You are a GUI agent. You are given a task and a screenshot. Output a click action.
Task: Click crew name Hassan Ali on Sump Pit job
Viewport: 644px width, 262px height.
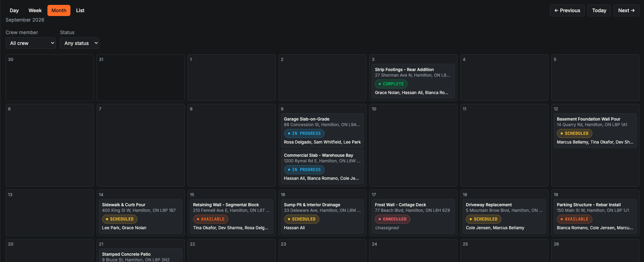[294, 228]
